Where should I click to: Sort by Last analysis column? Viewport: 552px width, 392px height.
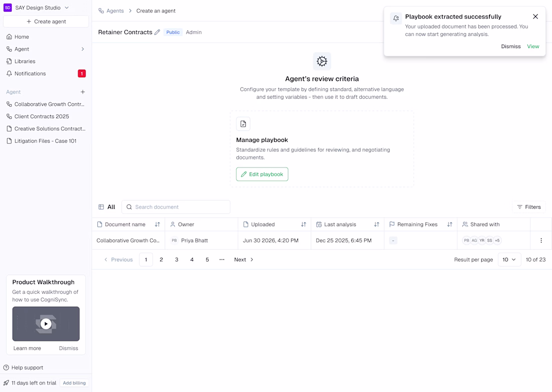376,225
